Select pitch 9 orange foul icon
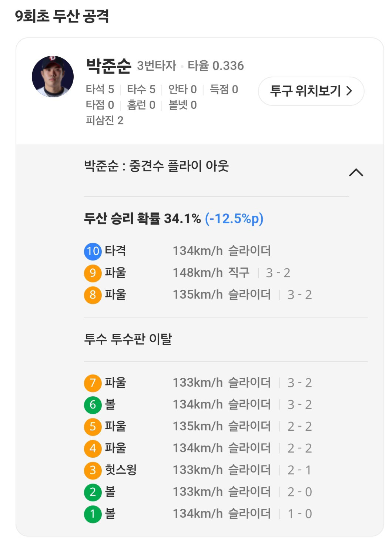The height and width of the screenshot is (538, 392). coord(93,273)
